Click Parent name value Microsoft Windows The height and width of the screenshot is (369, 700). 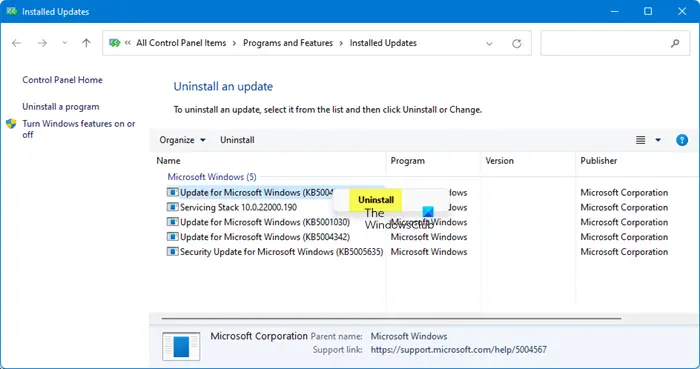coord(409,336)
